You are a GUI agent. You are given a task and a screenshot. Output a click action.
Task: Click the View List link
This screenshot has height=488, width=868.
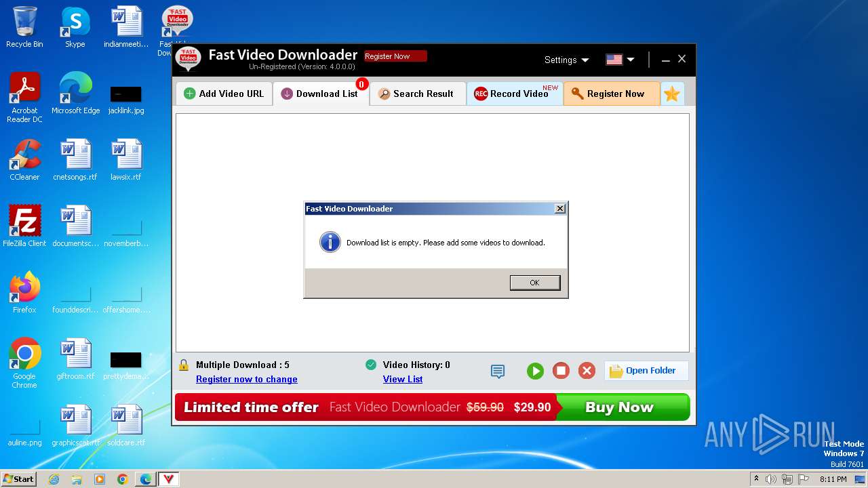coord(403,379)
